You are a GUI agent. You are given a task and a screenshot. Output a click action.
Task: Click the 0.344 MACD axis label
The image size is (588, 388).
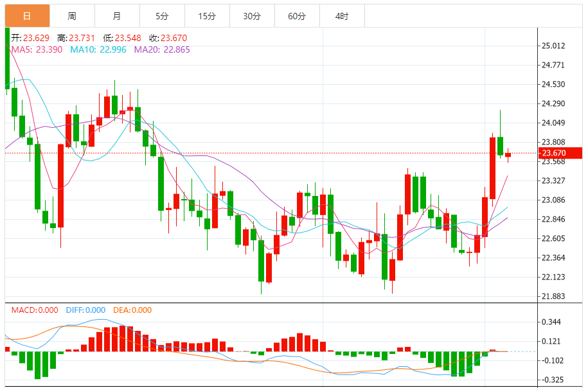pos(551,322)
